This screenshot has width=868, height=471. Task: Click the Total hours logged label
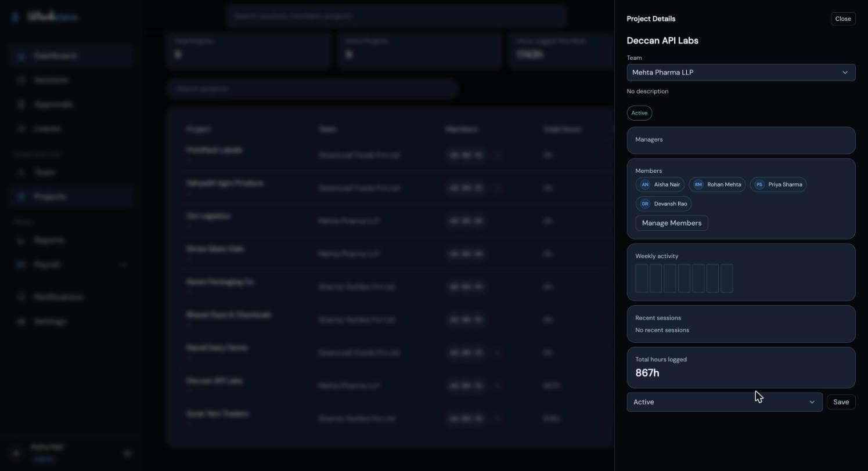[x=661, y=360]
